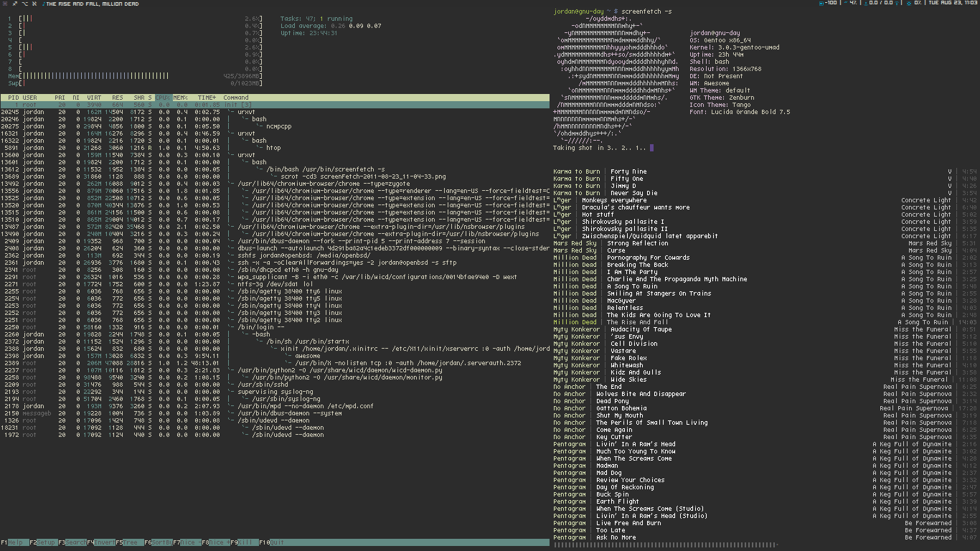
Task: Sort by RES column header in htop
Action: 117,98
